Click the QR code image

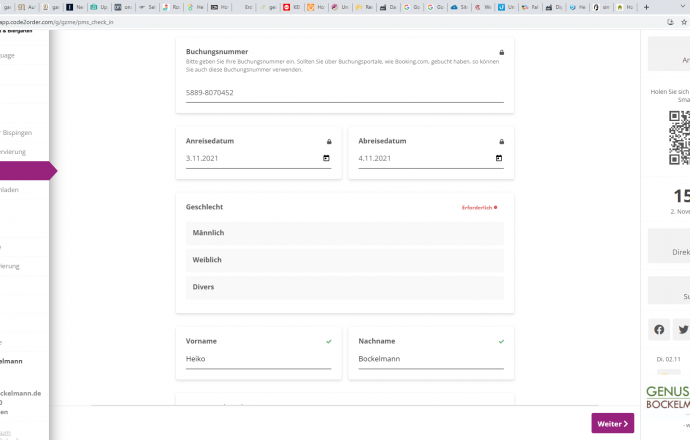tap(679, 138)
